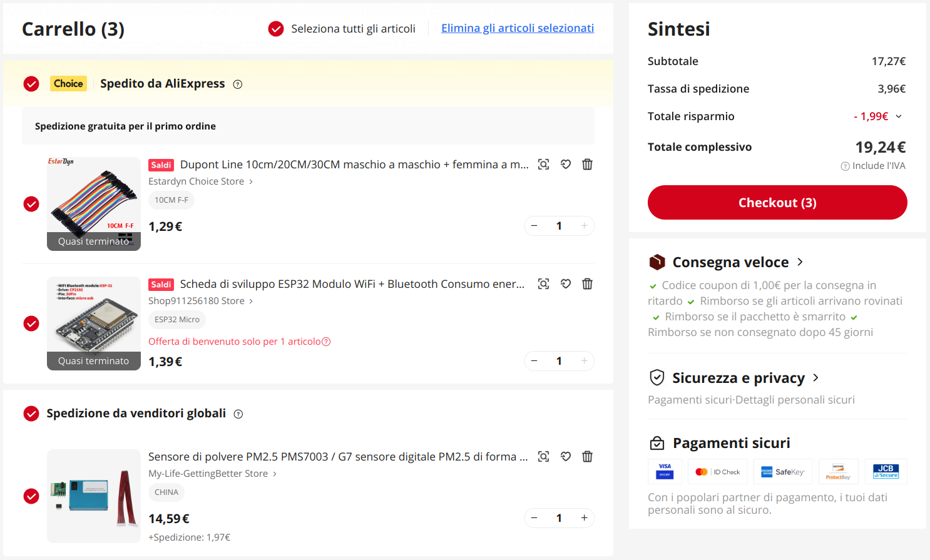Open the Scheda di sviluppo ESP32 title
Screen dimensions: 930x560
coord(352,284)
